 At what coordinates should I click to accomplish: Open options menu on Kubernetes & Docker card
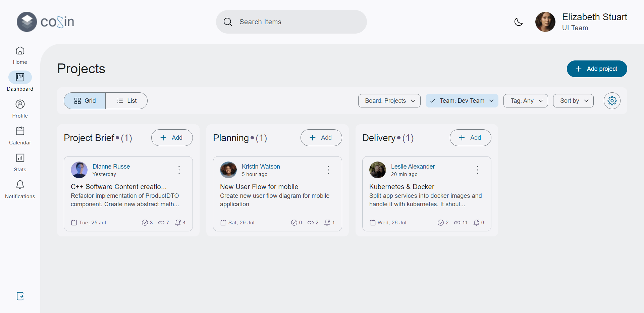477,170
